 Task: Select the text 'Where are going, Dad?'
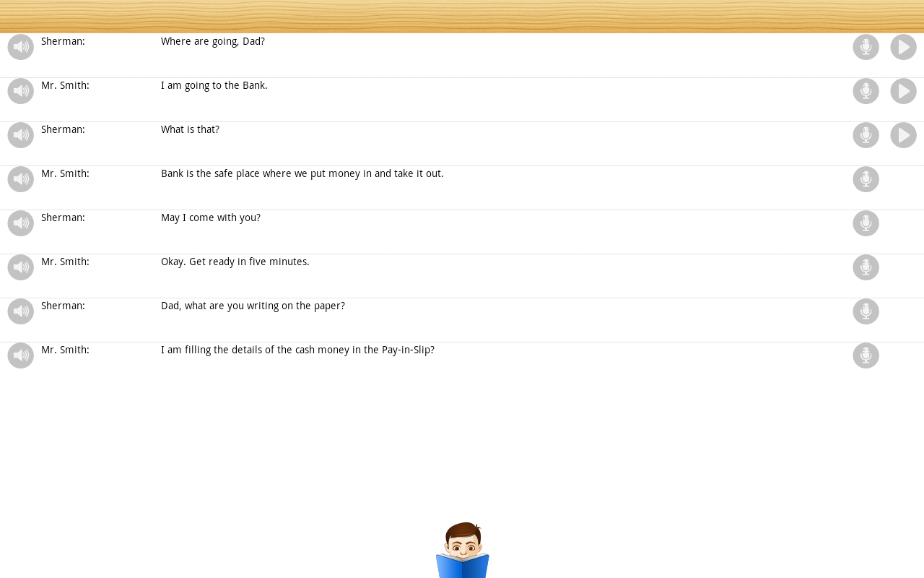click(213, 42)
